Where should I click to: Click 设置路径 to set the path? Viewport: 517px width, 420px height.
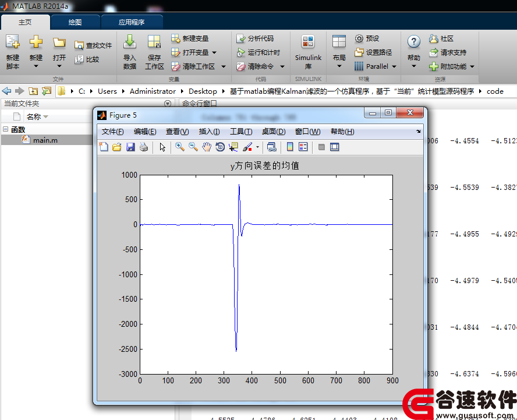click(x=373, y=52)
